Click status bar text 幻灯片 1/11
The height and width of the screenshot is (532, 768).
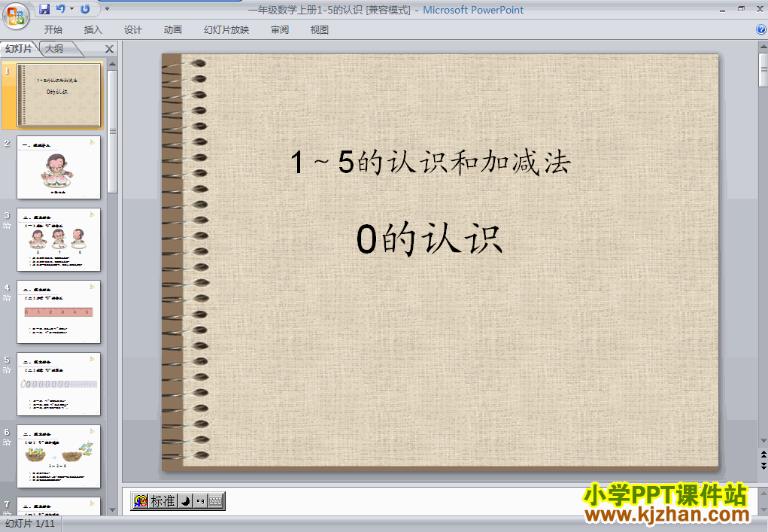[29, 524]
